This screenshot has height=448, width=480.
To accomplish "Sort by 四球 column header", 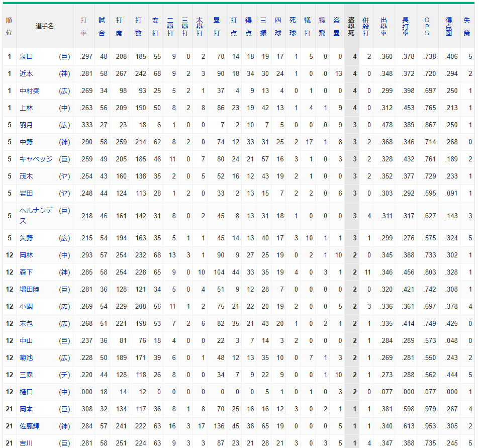I will [278, 27].
